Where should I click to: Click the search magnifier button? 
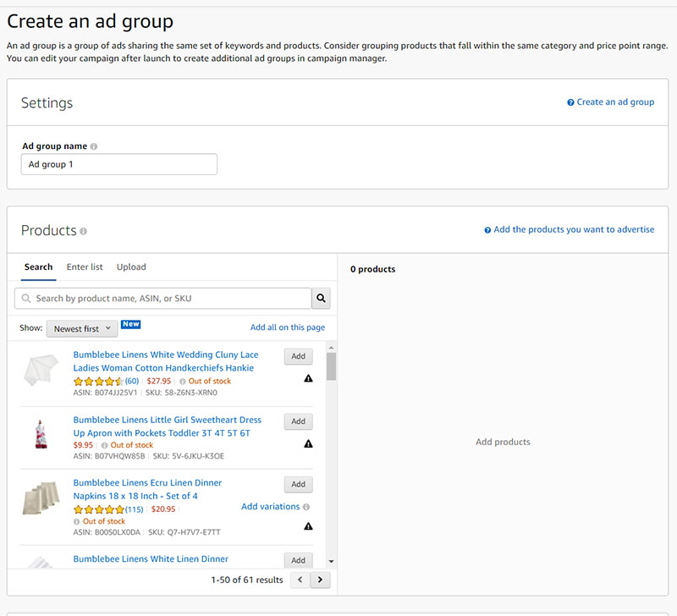click(x=321, y=298)
